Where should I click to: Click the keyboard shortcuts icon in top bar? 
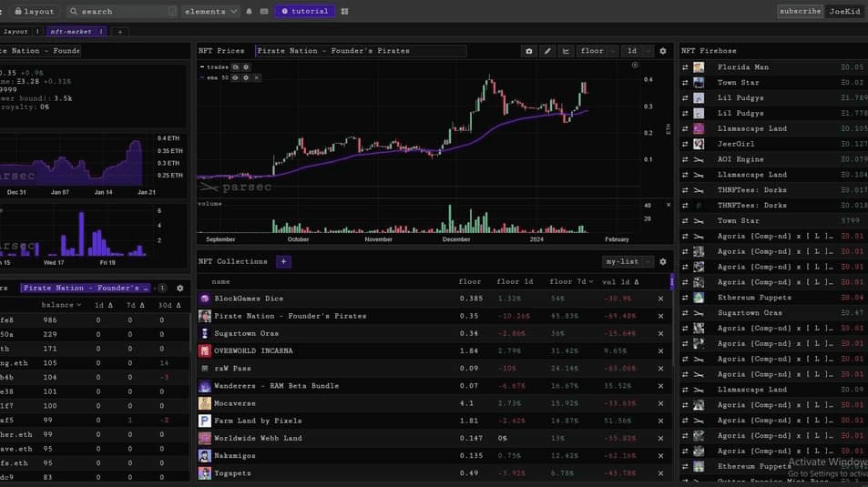pyautogui.click(x=264, y=11)
